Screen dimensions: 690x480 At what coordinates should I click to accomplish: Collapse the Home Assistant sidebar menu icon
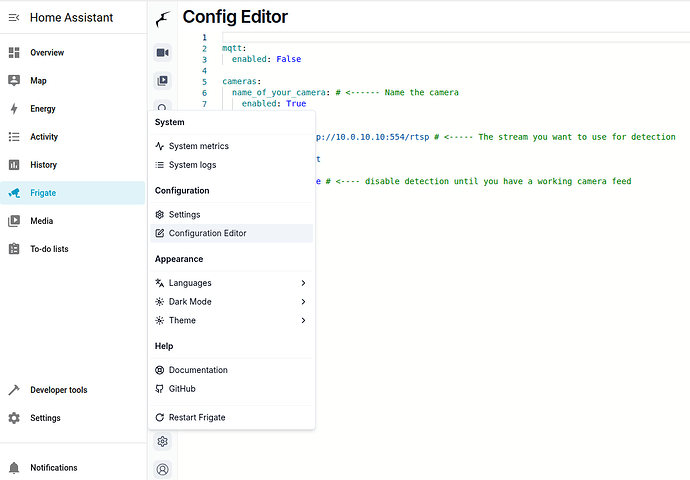14,18
